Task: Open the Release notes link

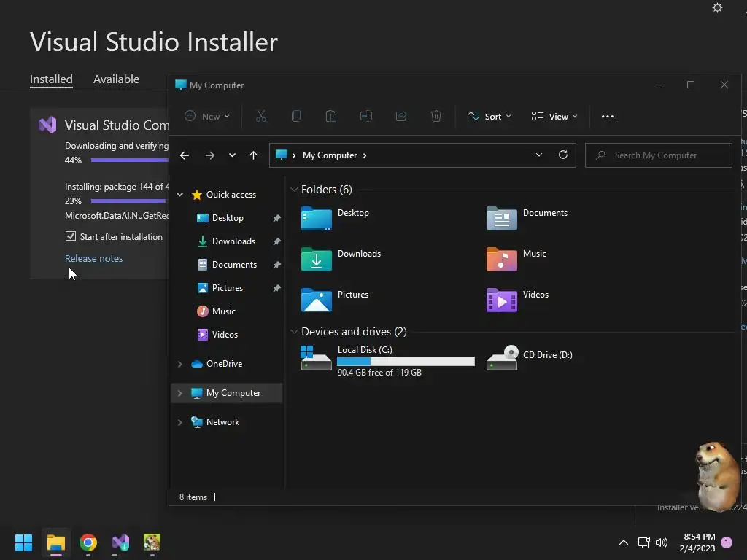Action: click(94, 258)
